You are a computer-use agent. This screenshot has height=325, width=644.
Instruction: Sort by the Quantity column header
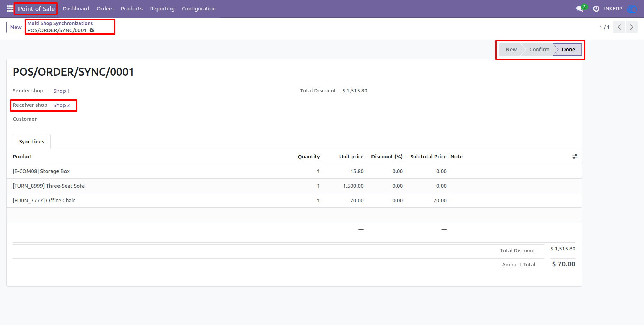pyautogui.click(x=308, y=157)
